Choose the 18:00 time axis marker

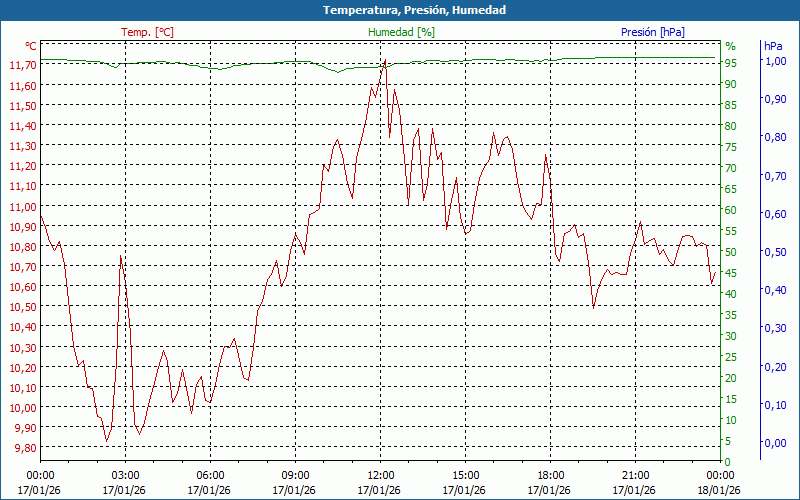550,475
